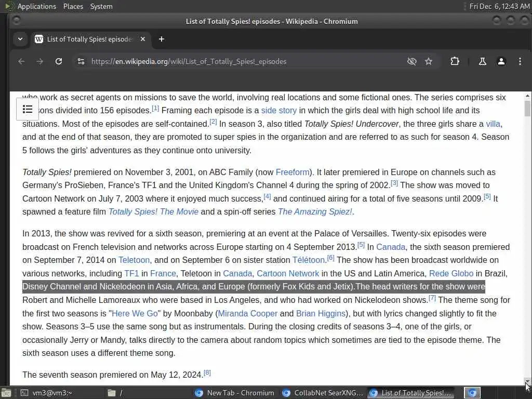Go forward to the next page

[x=39, y=61]
